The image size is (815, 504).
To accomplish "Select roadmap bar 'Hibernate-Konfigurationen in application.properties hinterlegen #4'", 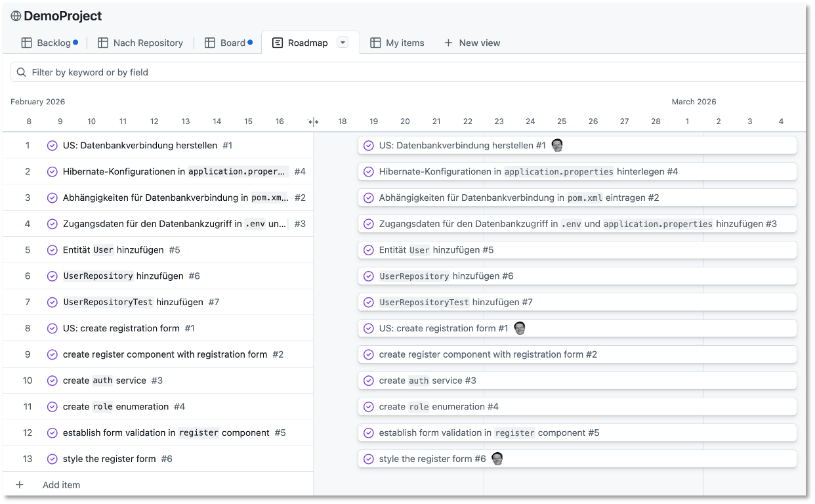I will click(577, 172).
